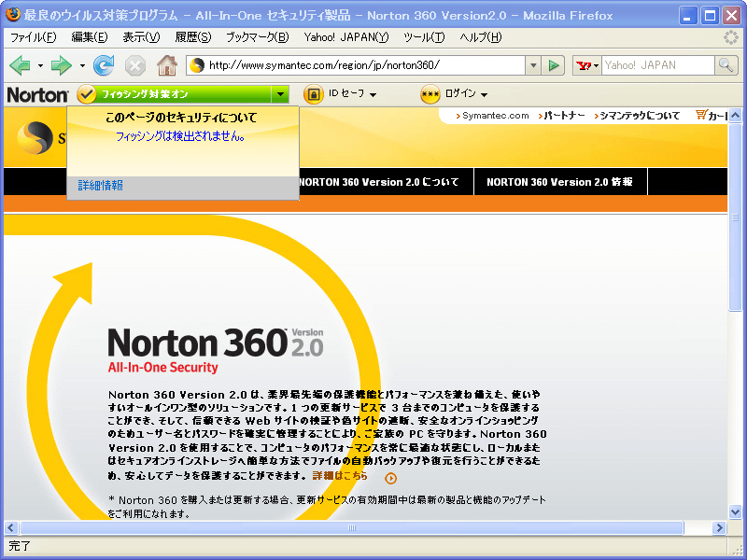747x560 pixels.
Task: Click in the Yahoo! JAPAN search box
Action: (x=658, y=65)
